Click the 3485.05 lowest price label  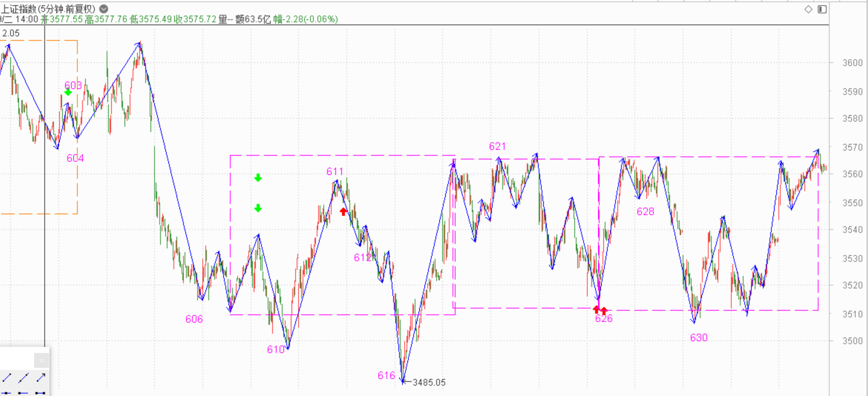(429, 383)
